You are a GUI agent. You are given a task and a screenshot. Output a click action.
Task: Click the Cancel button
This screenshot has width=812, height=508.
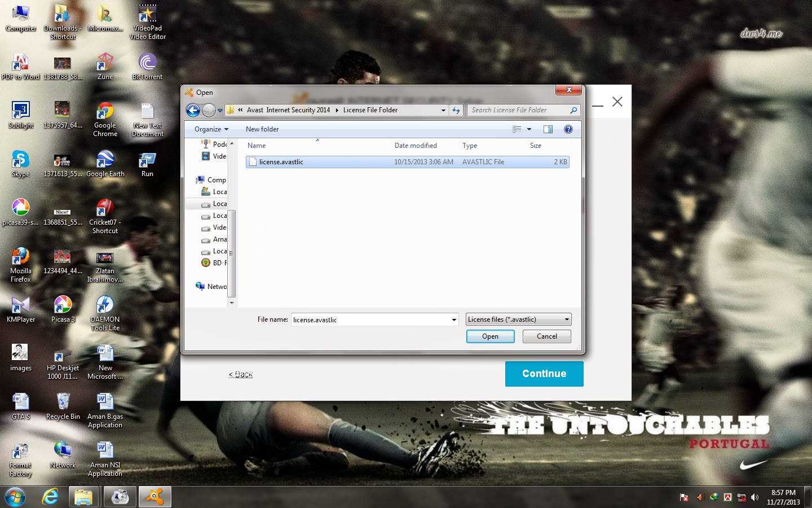tap(547, 336)
